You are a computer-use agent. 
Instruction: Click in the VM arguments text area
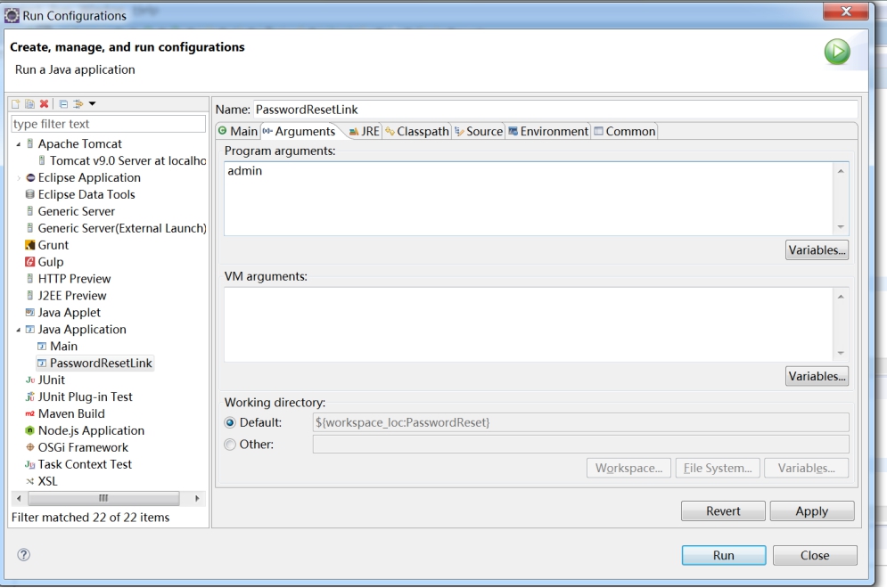pos(529,324)
